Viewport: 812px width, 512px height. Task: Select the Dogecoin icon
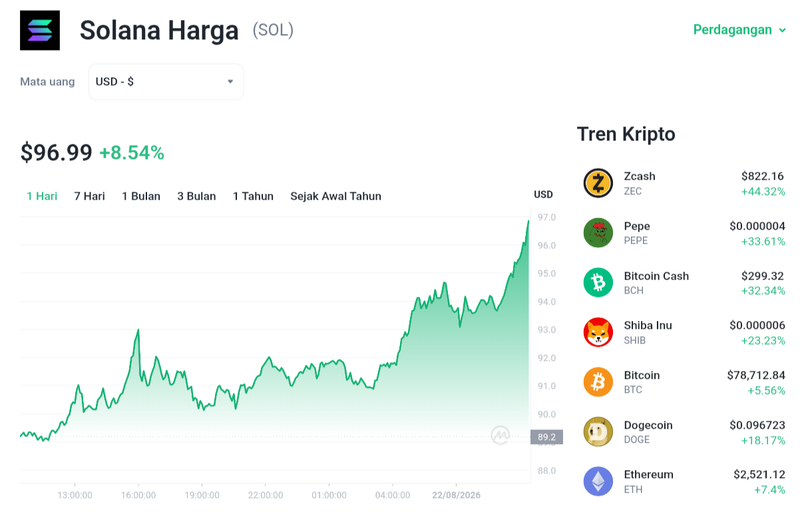pos(598,431)
